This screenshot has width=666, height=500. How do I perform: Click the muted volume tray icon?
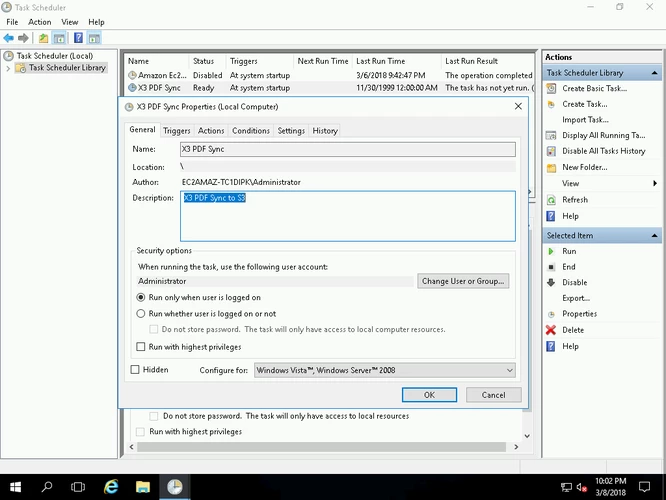pos(581,487)
